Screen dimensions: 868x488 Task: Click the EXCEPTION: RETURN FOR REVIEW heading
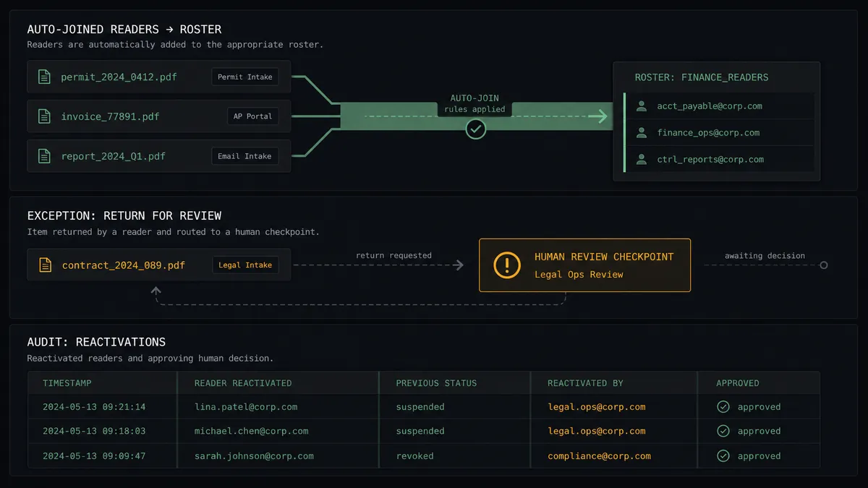pos(124,215)
